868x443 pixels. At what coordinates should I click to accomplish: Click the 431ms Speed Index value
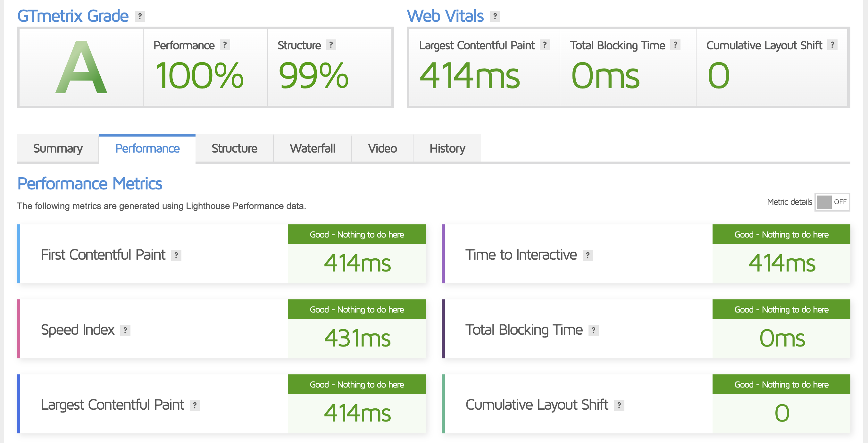pyautogui.click(x=357, y=338)
